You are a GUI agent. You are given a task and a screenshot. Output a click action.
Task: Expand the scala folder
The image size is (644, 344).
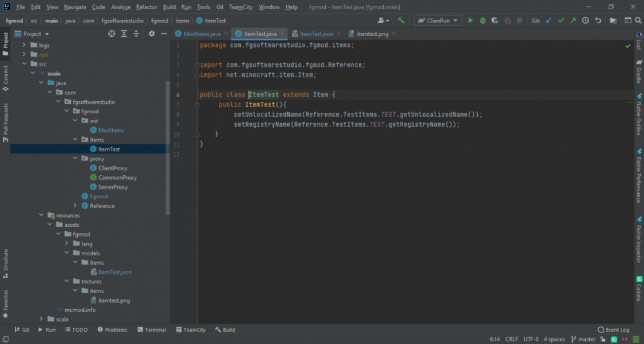coord(41,320)
